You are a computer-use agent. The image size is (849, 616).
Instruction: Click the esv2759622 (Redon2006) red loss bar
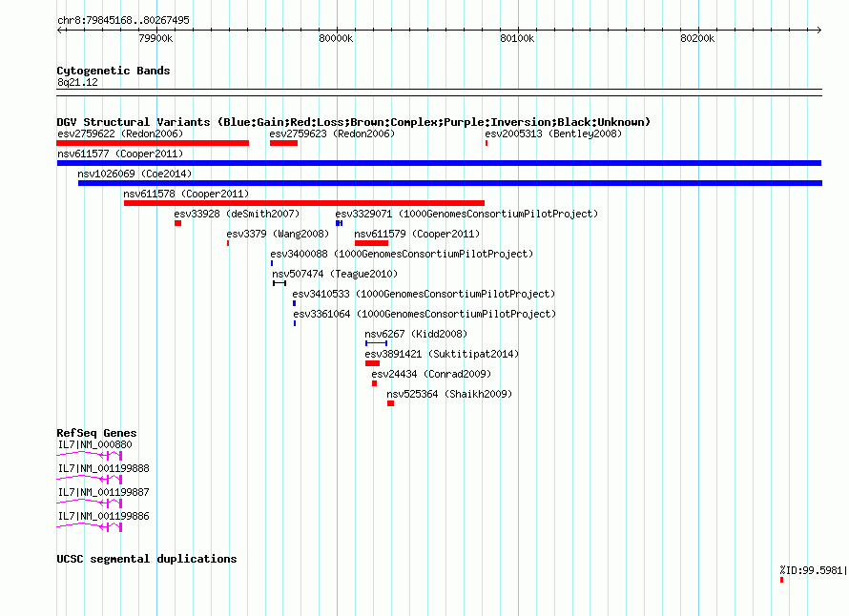pos(153,143)
